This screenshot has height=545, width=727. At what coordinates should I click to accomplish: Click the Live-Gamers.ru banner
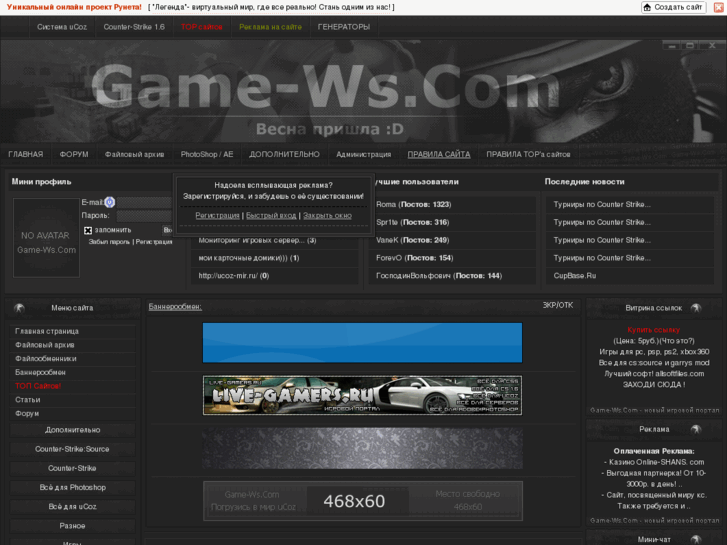click(362, 395)
